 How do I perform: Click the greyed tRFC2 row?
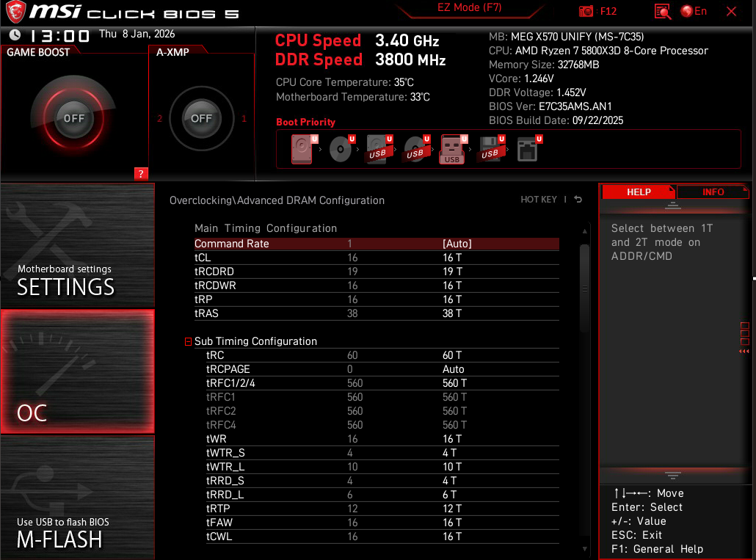(x=382, y=412)
